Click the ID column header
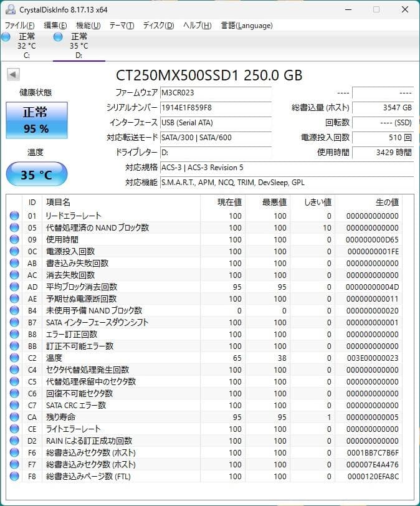The image size is (420, 506). (32, 203)
